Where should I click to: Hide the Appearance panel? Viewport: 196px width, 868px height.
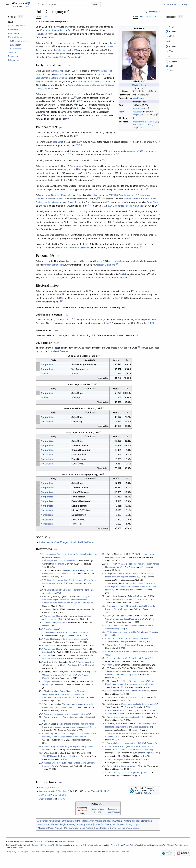point(180,17)
